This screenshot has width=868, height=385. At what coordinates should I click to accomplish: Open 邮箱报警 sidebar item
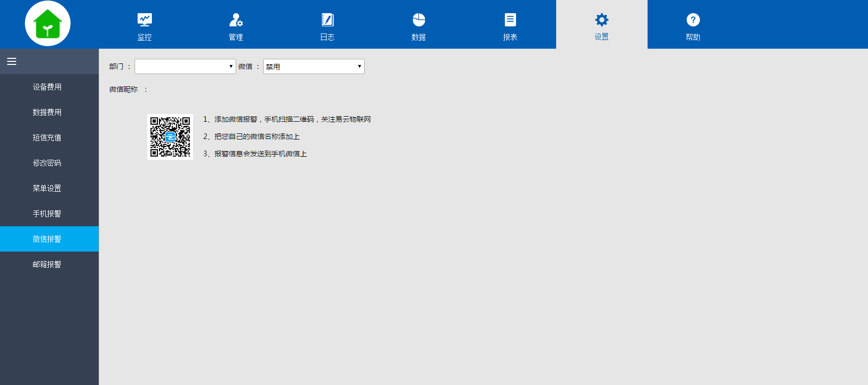pyautogui.click(x=49, y=264)
